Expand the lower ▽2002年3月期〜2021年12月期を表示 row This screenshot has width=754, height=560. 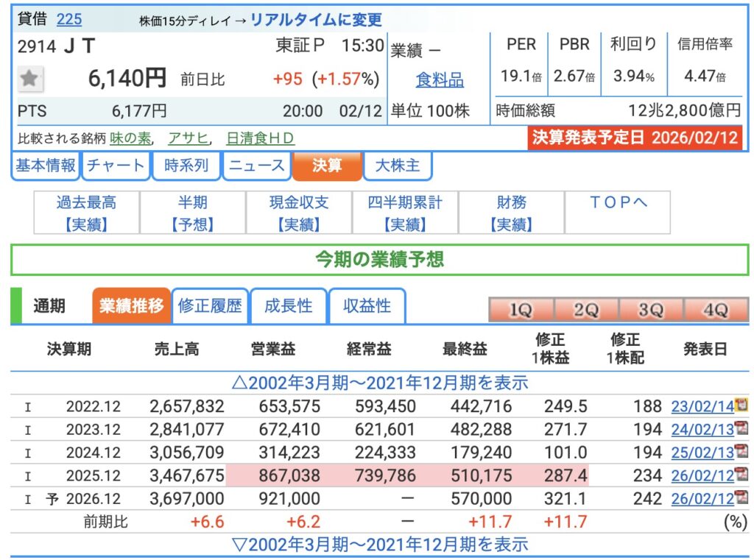(379, 545)
